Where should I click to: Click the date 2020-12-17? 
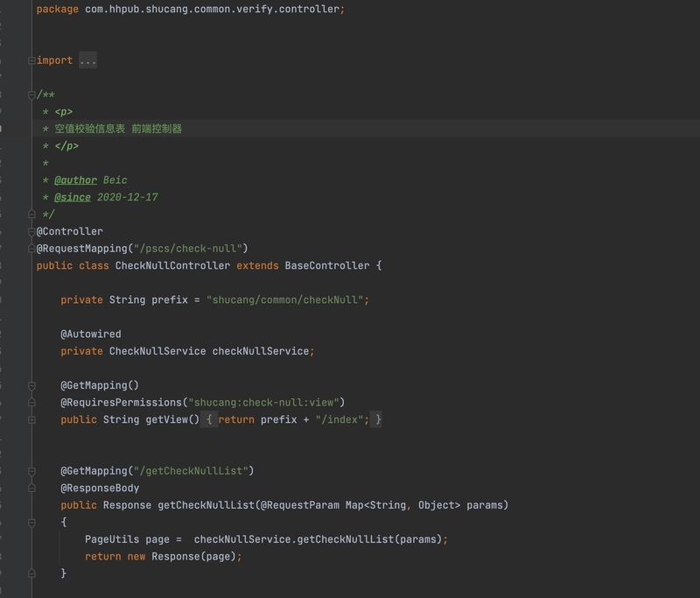[x=127, y=197]
